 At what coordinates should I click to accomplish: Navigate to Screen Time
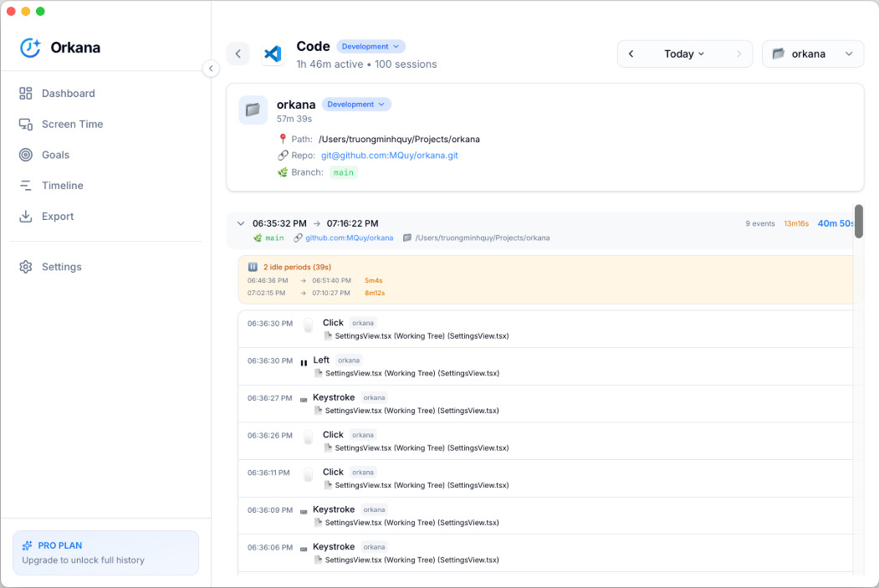[72, 124]
